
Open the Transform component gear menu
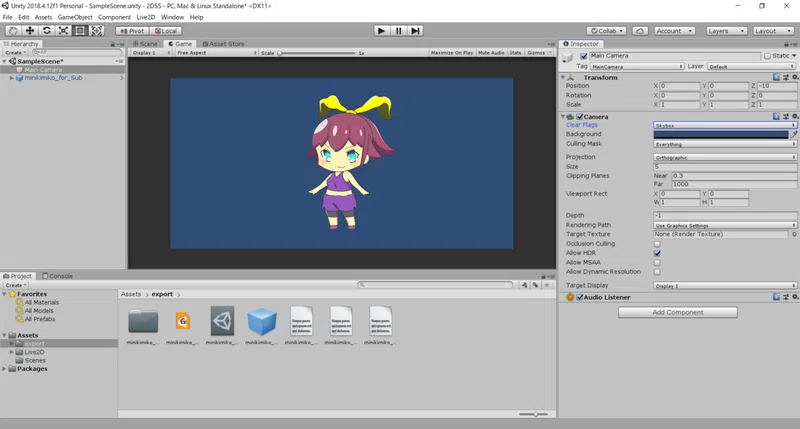(795, 78)
